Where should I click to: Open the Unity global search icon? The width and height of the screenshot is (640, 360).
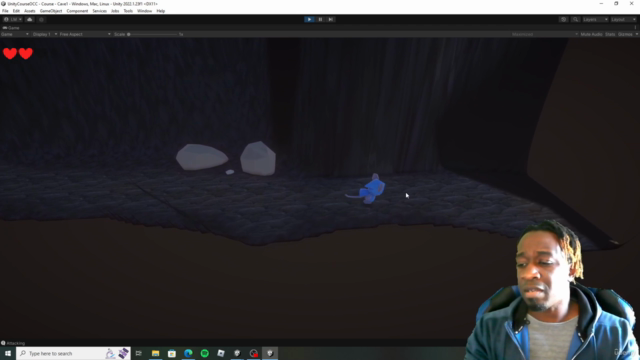[x=575, y=19]
